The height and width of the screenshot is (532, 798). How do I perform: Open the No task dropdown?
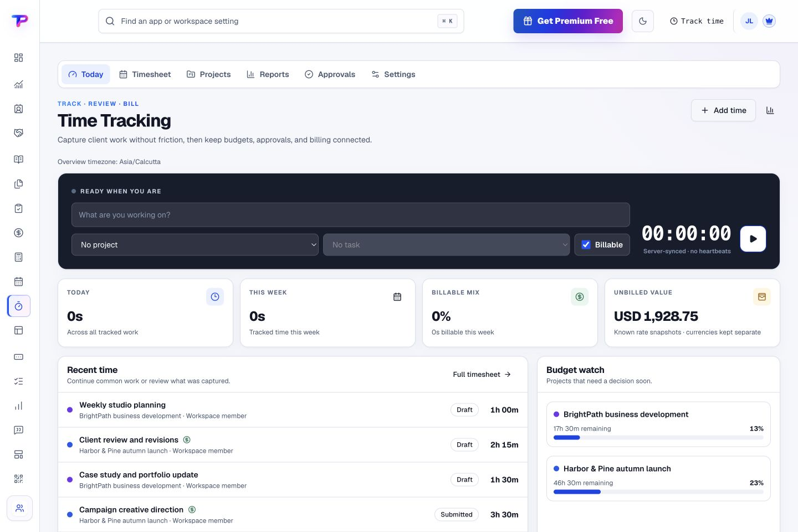pyautogui.click(x=446, y=244)
